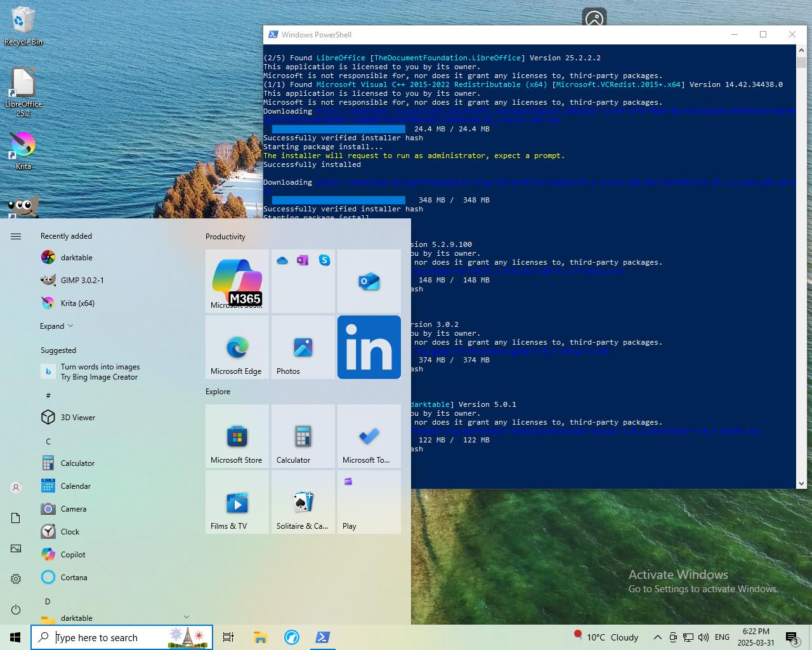Open the volume control in tray
Image resolution: width=812 pixels, height=650 pixels.
click(x=704, y=637)
